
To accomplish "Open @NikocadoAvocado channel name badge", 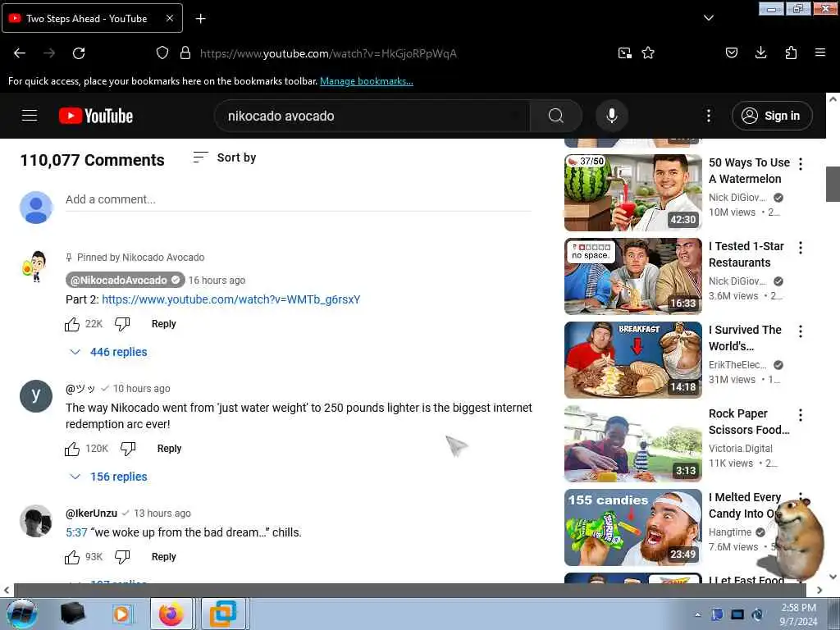I will click(x=125, y=281).
